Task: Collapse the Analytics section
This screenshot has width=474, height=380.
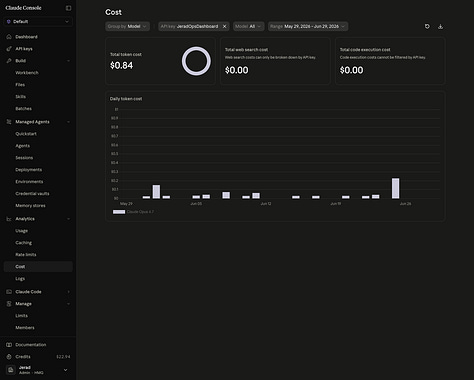Action: (x=69, y=219)
